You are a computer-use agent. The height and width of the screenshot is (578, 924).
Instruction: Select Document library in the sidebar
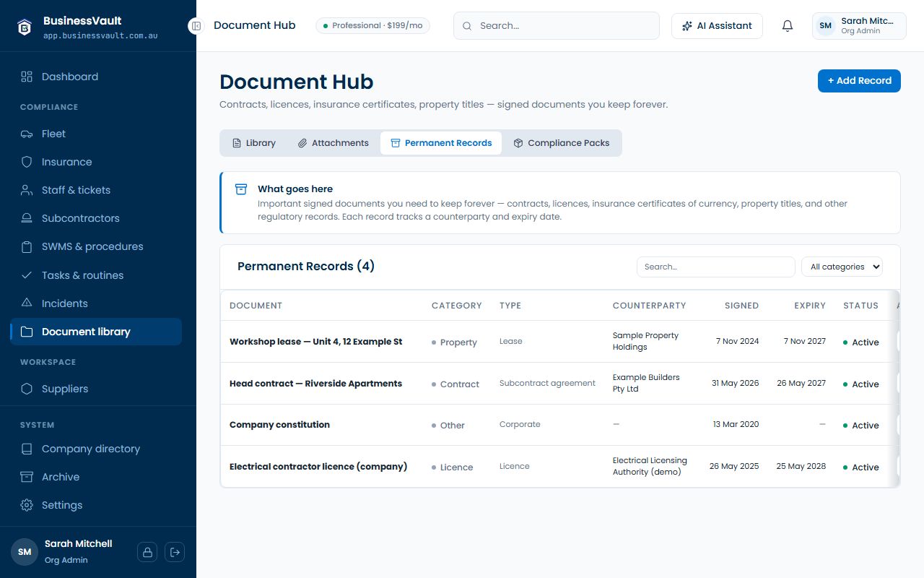(x=96, y=332)
